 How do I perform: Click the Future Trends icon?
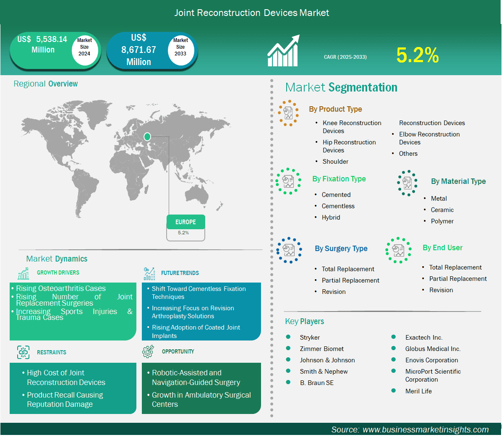[149, 274]
